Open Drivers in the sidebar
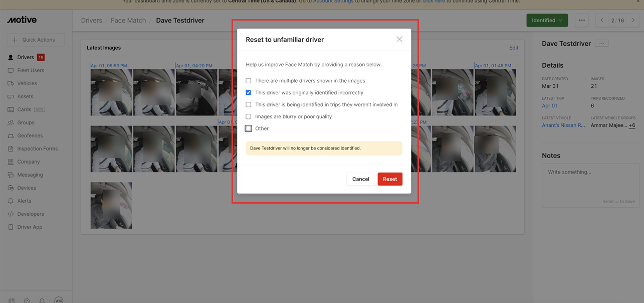644x303 pixels. (x=26, y=57)
